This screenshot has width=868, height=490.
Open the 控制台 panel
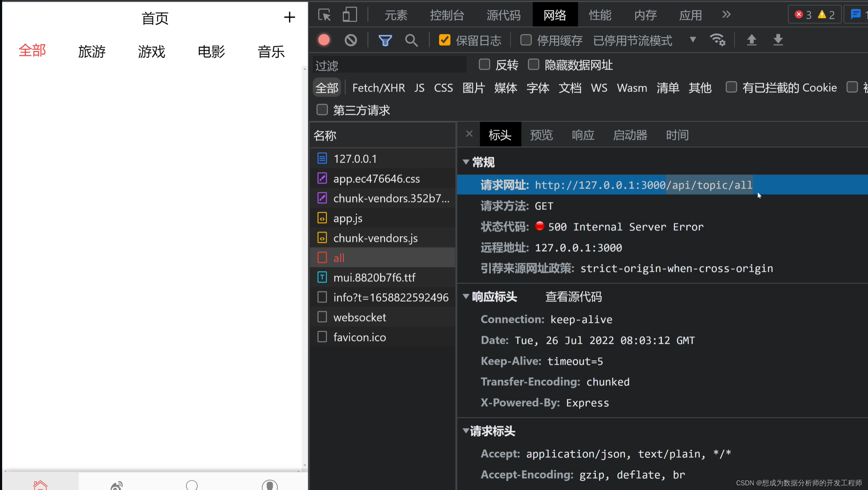(x=447, y=14)
